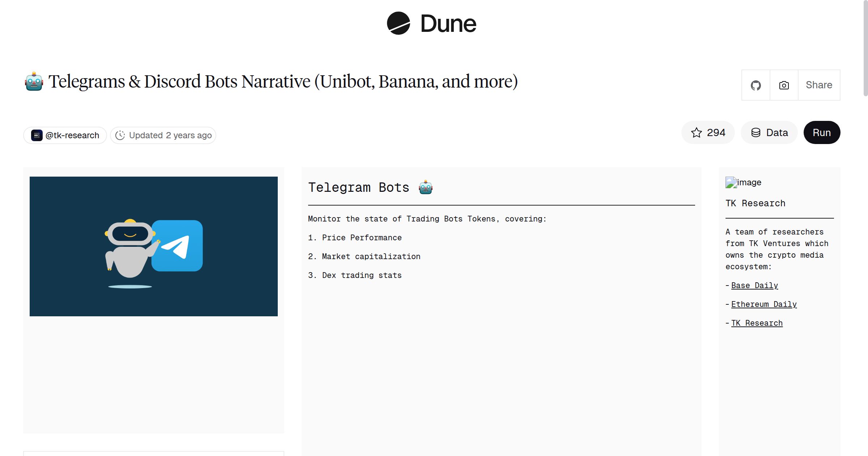Open the Base Daily link
868x456 pixels.
(755, 286)
